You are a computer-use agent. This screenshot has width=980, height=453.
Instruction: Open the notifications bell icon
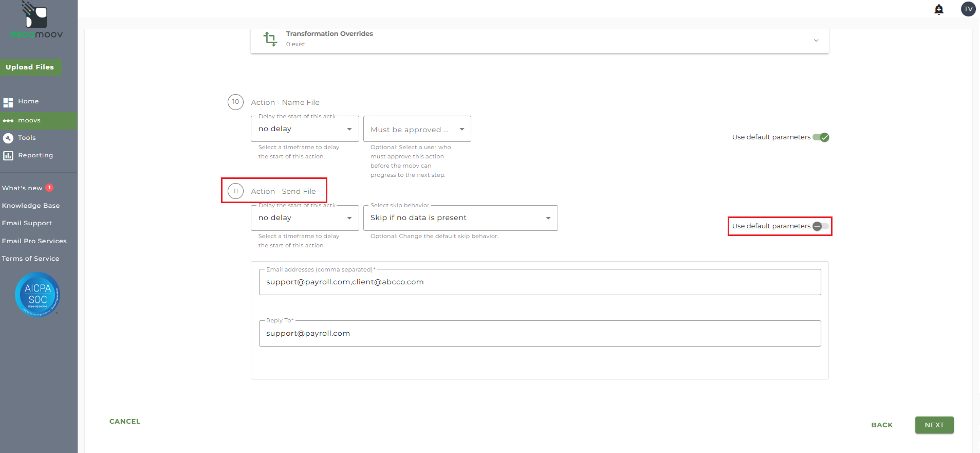click(939, 9)
